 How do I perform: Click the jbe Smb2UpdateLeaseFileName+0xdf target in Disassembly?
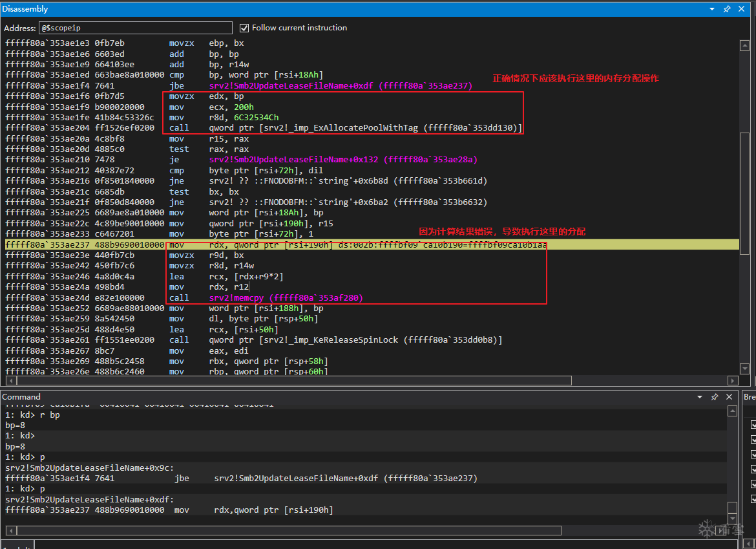click(x=341, y=86)
